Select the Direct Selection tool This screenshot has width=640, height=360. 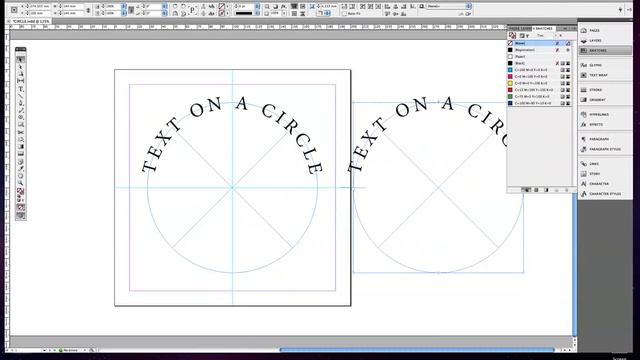20,67
